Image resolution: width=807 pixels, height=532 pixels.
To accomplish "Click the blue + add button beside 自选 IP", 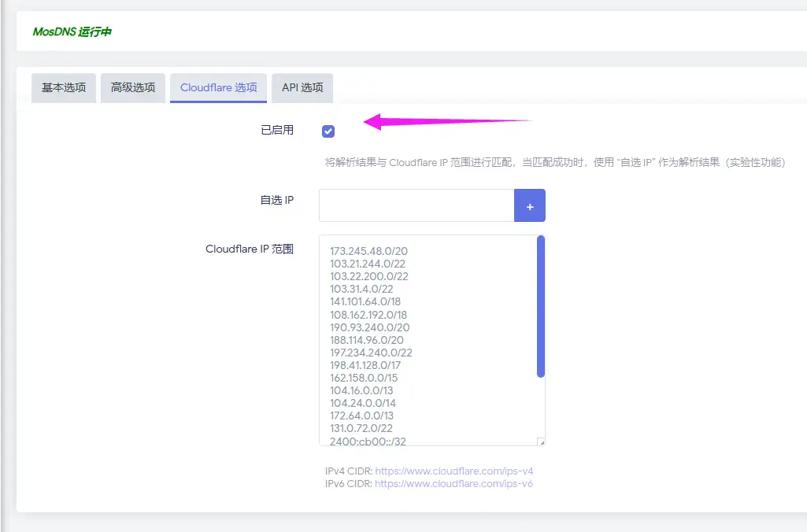I will pos(529,205).
